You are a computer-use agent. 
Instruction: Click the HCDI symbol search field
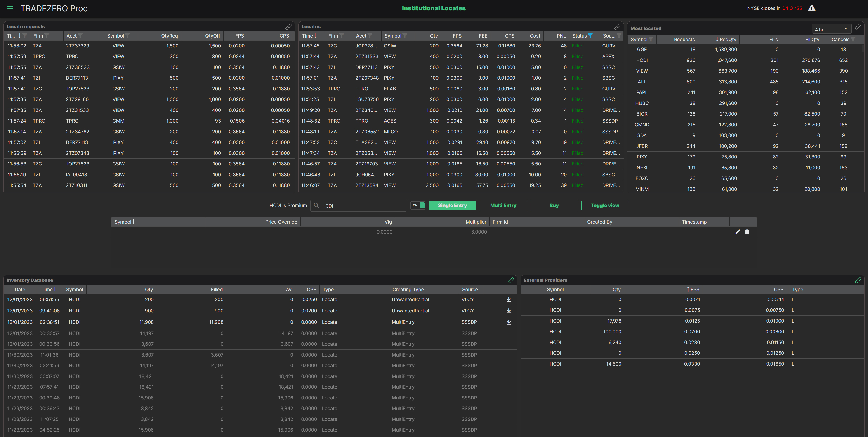click(361, 206)
